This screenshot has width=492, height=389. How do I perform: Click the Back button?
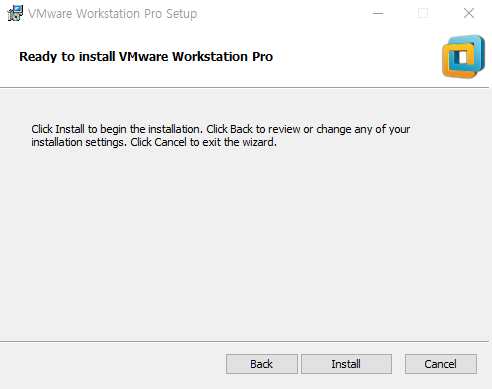(262, 364)
